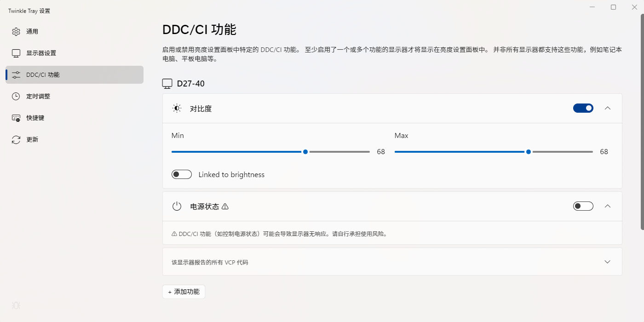Collapse the 对比度 section chevron
Viewport: 644px width, 322px height.
(x=607, y=108)
